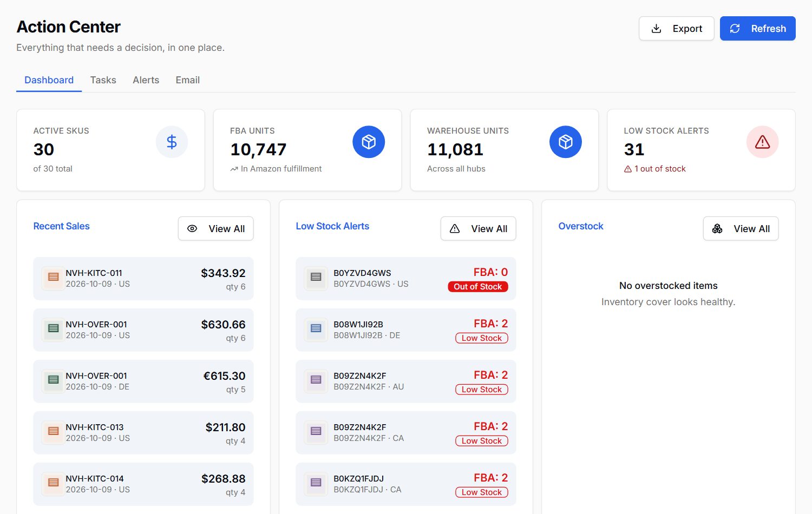Open the Low Stock Alerts heading link
Image resolution: width=812 pixels, height=514 pixels.
click(x=332, y=226)
